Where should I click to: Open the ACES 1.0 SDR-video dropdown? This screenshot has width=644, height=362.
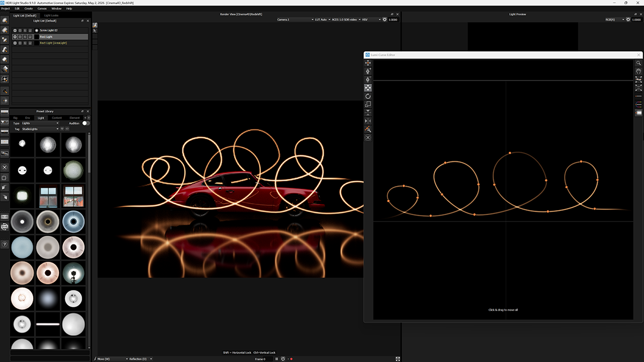click(346, 19)
